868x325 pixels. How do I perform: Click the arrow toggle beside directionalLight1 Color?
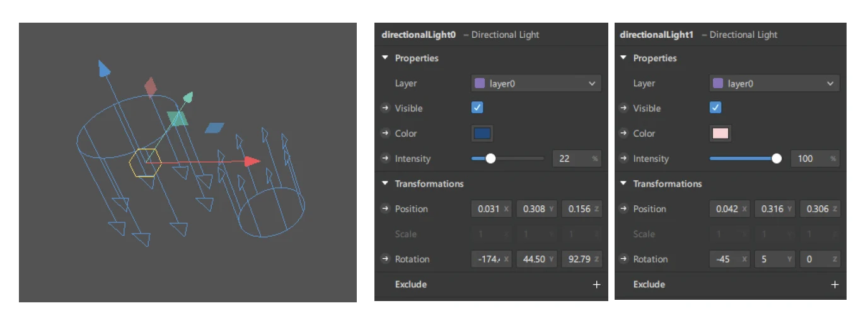tap(623, 134)
